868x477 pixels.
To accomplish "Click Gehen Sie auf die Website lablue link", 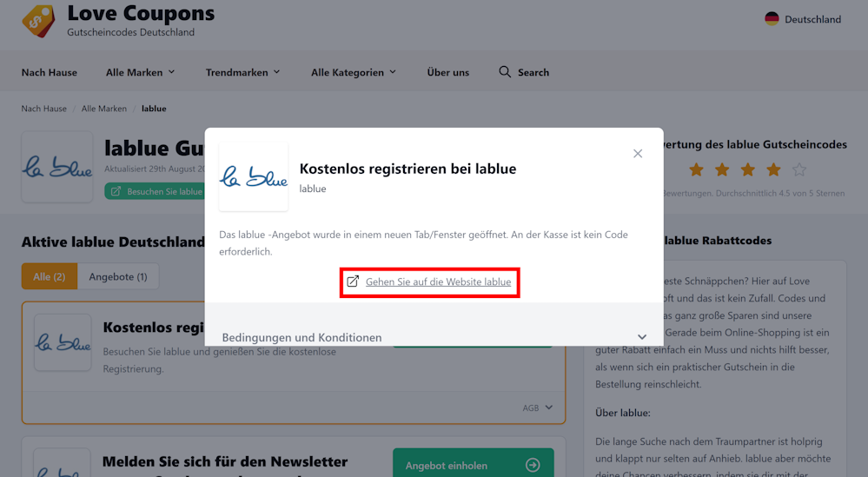I will point(438,282).
